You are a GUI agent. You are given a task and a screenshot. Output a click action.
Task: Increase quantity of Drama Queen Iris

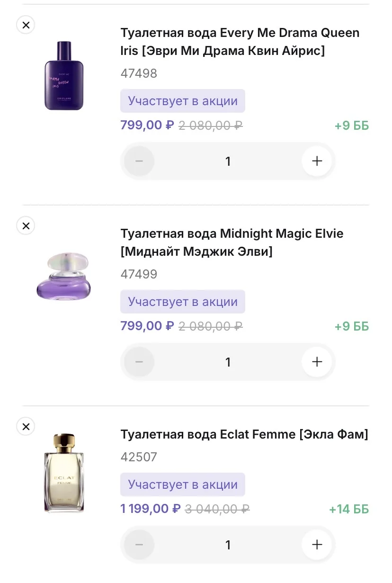[317, 161]
